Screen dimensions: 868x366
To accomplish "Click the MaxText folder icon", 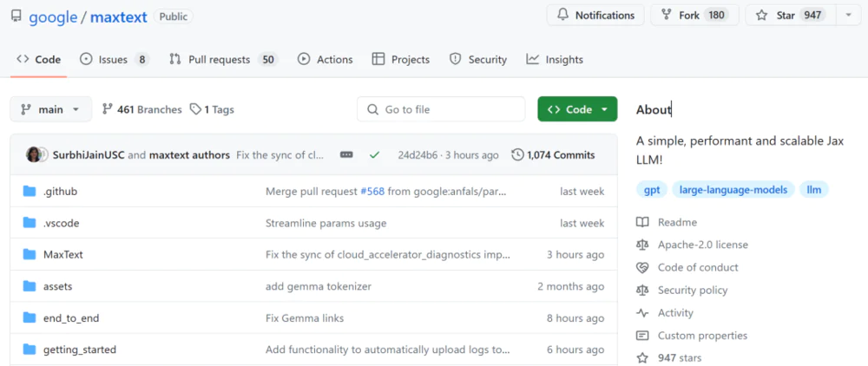I will click(x=30, y=254).
